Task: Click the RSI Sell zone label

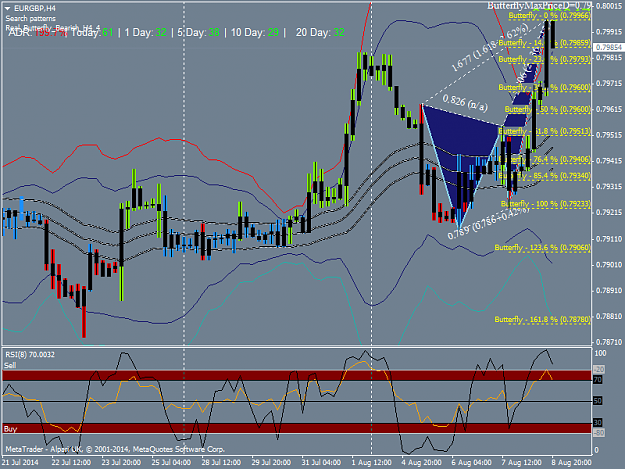Action: (10, 365)
